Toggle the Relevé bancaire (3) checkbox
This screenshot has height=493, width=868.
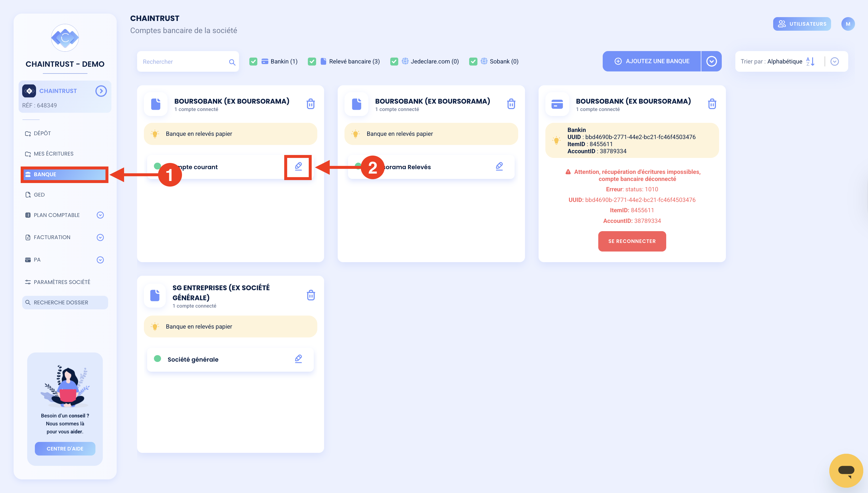[312, 61]
